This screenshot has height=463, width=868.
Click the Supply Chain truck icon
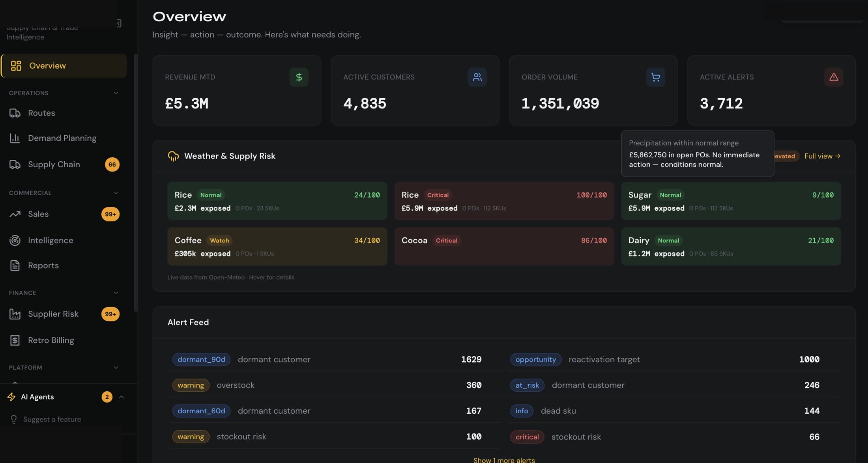(x=15, y=164)
